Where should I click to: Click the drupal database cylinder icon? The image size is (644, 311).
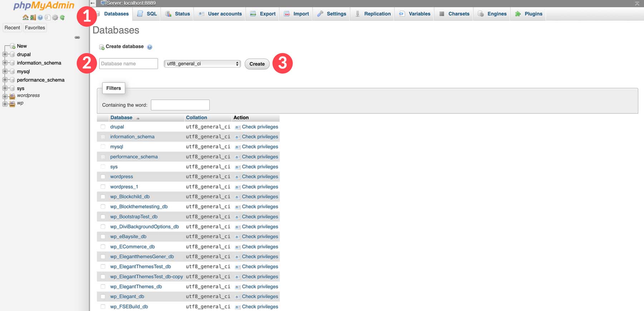pyautogui.click(x=13, y=54)
